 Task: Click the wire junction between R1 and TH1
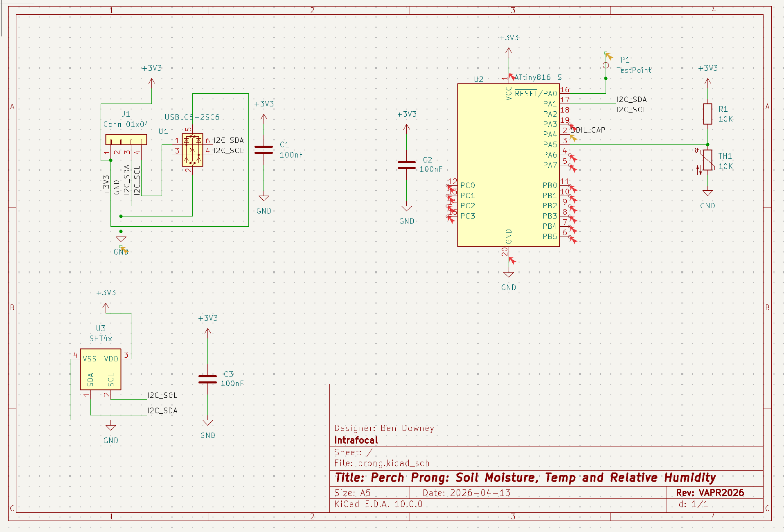[x=708, y=145]
